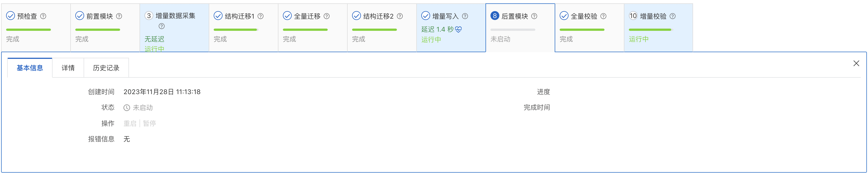Select the 基本信息 tab
868x176 pixels.
pyautogui.click(x=30, y=68)
